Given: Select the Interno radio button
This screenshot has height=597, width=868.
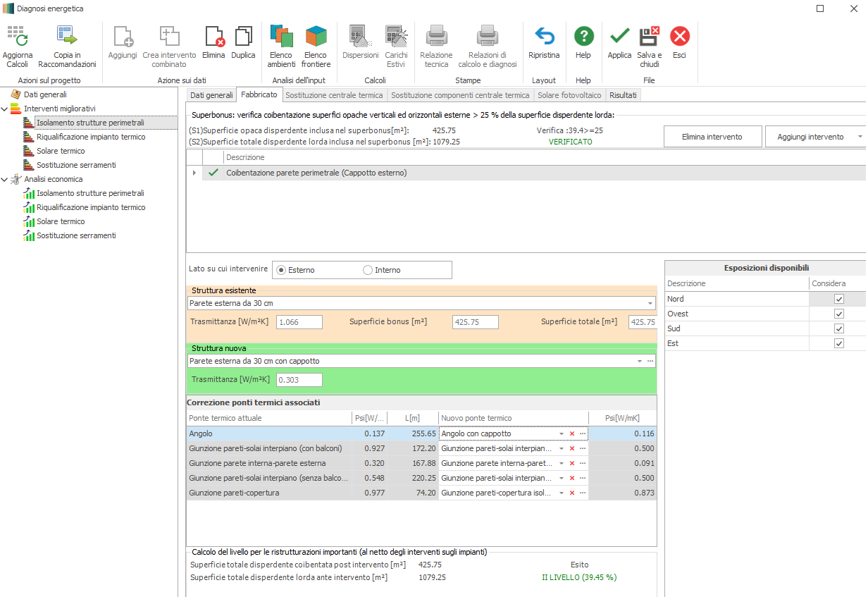Looking at the screenshot, I should [x=368, y=270].
